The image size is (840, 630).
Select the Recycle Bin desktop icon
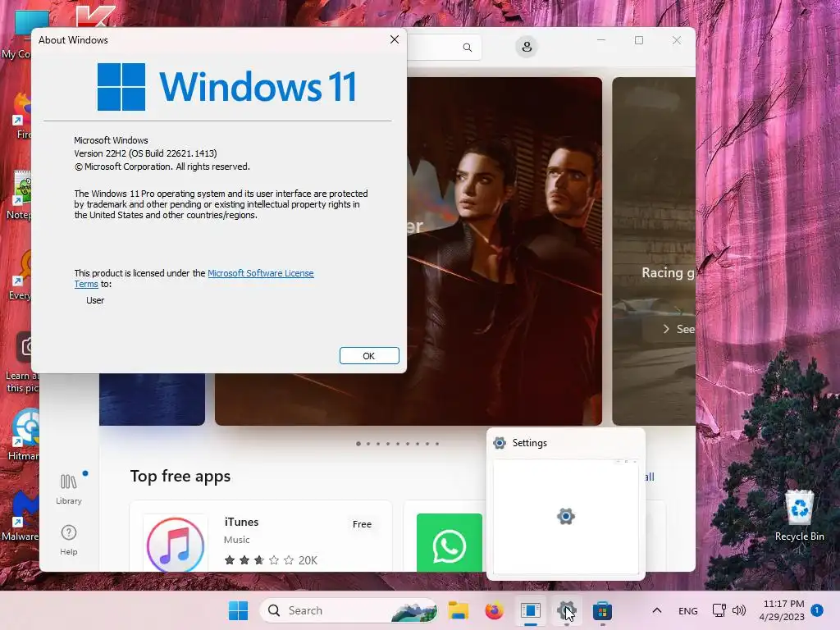coord(799,515)
